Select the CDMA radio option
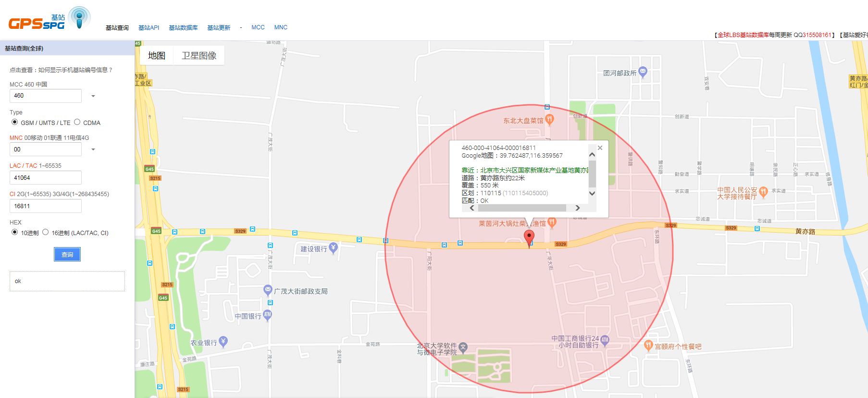This screenshot has width=868, height=398. [x=77, y=122]
